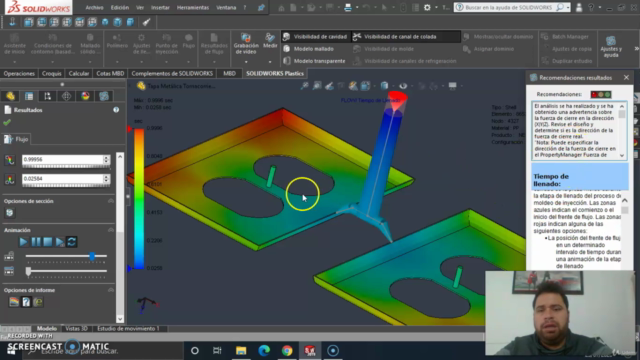The height and width of the screenshot is (360, 640).
Task: Open the Herramientas menu
Action: coord(193,7)
